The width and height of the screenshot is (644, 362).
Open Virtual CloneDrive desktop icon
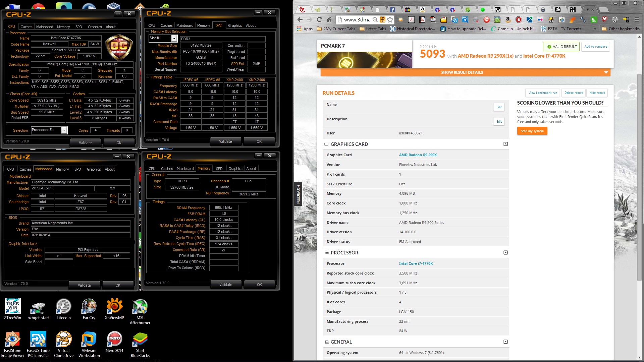tap(63, 344)
